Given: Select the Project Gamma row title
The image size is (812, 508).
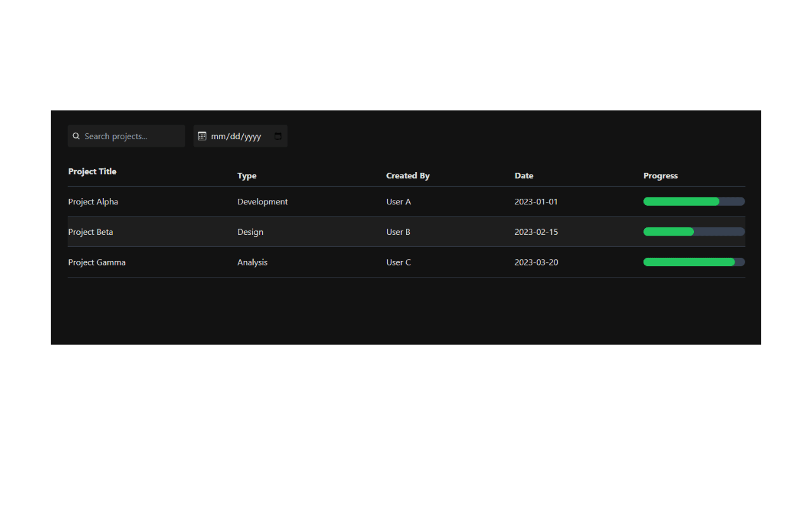Looking at the screenshot, I should pos(97,262).
